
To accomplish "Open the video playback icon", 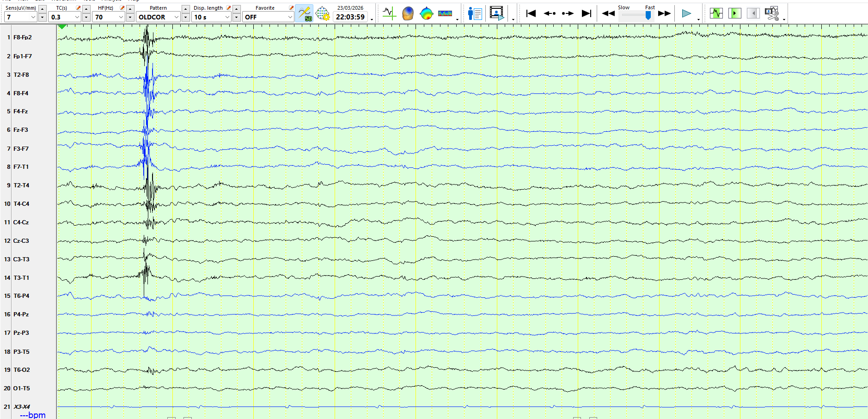I will pyautogui.click(x=497, y=13).
